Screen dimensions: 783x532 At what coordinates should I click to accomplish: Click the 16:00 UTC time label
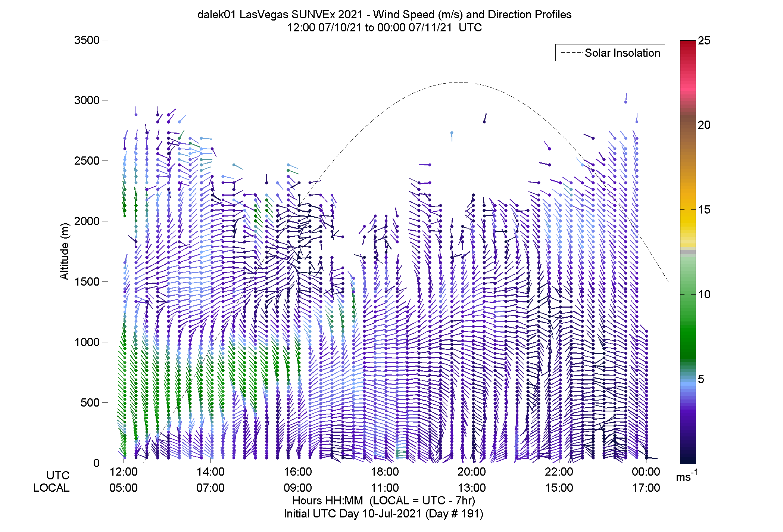coord(298,472)
